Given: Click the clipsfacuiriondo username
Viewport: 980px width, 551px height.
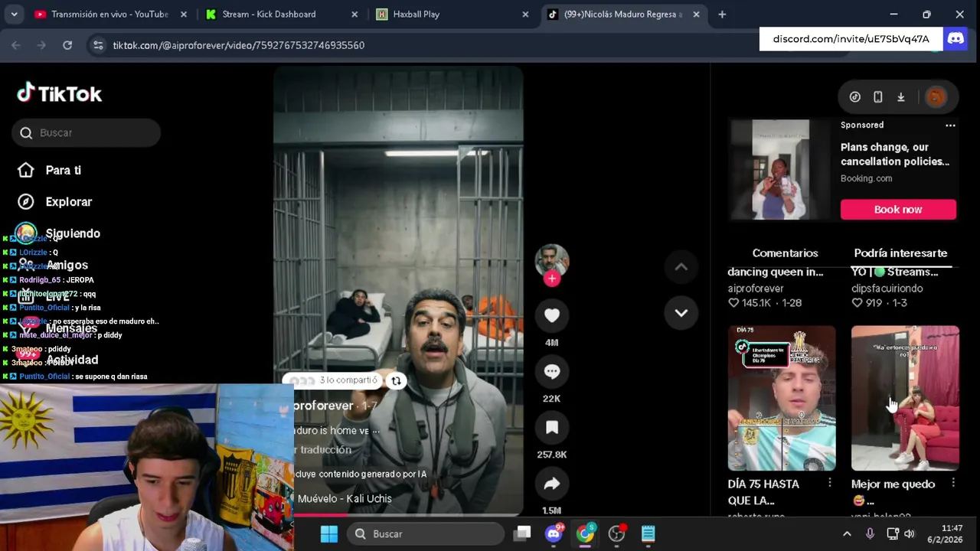Looking at the screenshot, I should [887, 289].
